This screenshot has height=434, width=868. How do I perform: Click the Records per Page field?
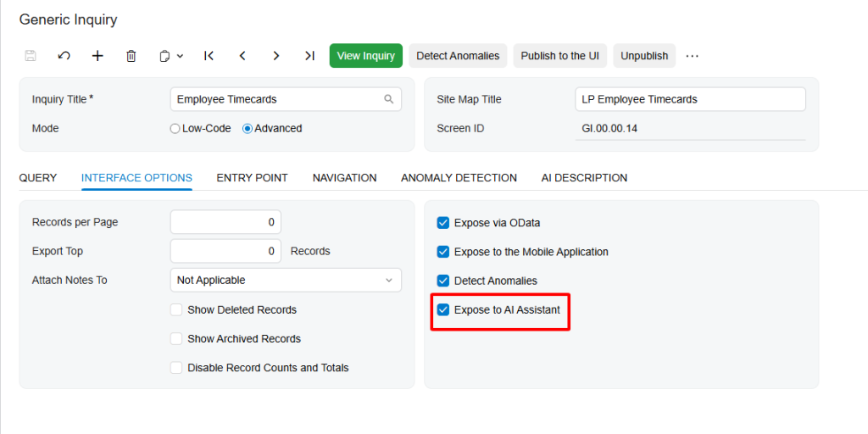point(225,222)
